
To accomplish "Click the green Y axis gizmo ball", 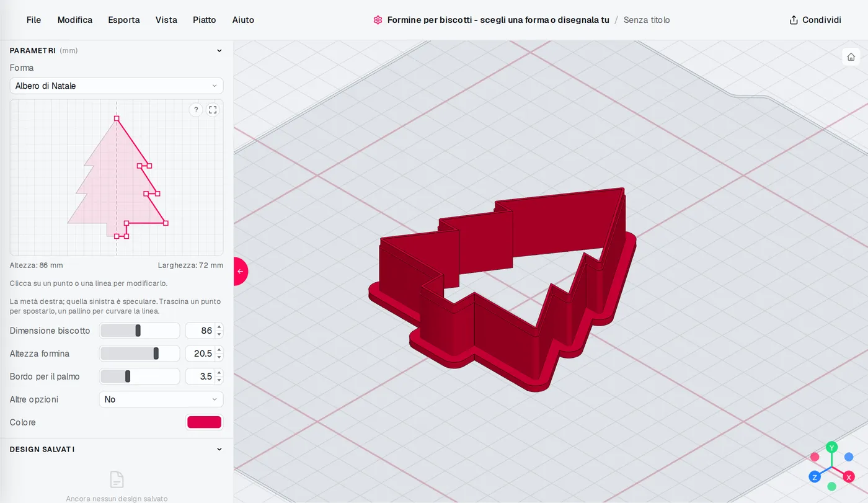I will [832, 447].
